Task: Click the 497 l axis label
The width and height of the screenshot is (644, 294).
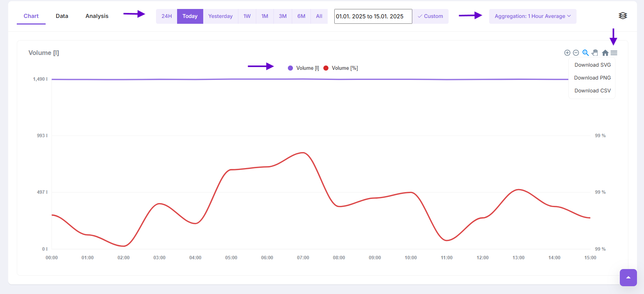Action: coord(42,192)
